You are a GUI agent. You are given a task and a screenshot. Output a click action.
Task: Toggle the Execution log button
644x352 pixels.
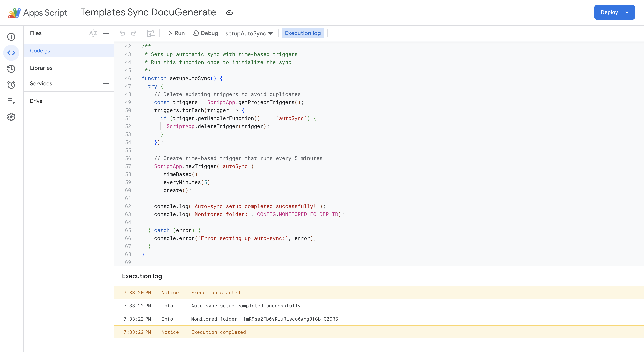(303, 33)
